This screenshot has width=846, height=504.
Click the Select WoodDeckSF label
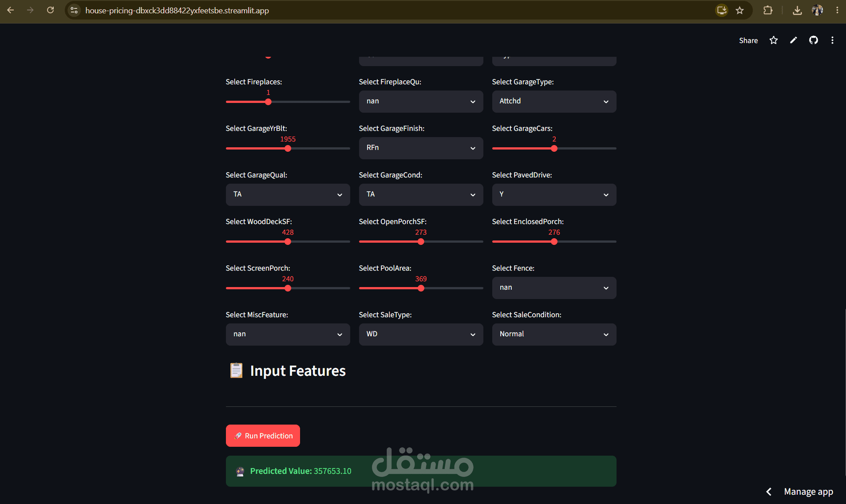259,221
